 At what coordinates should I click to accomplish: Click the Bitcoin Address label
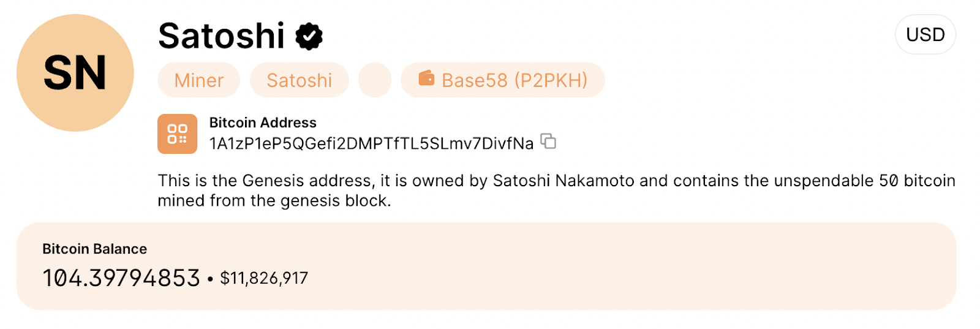(263, 123)
